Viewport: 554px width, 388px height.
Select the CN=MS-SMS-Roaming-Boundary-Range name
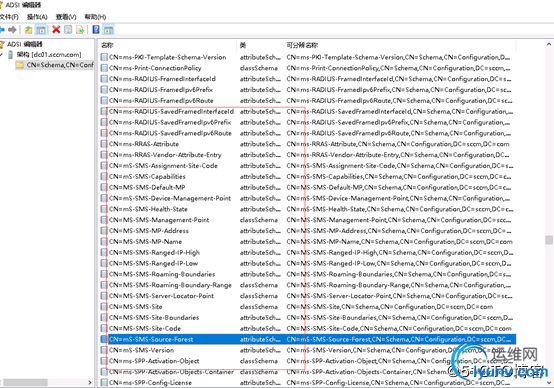tap(170, 285)
